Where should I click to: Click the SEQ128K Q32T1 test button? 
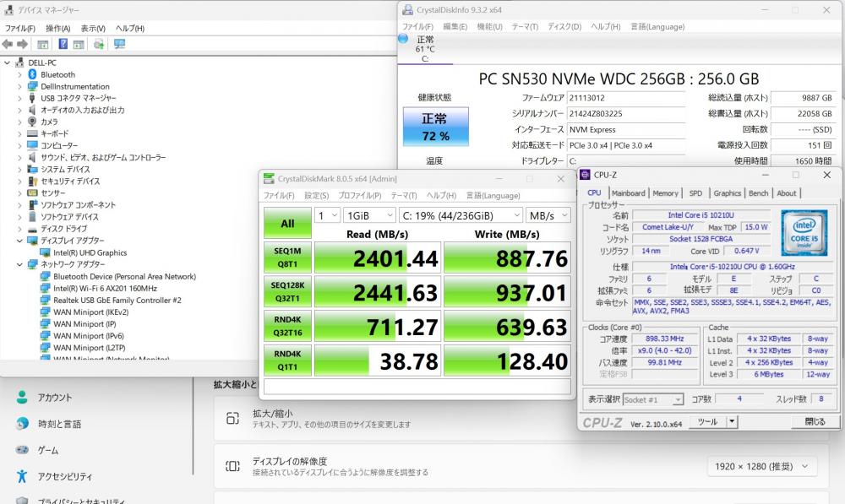coord(287,292)
